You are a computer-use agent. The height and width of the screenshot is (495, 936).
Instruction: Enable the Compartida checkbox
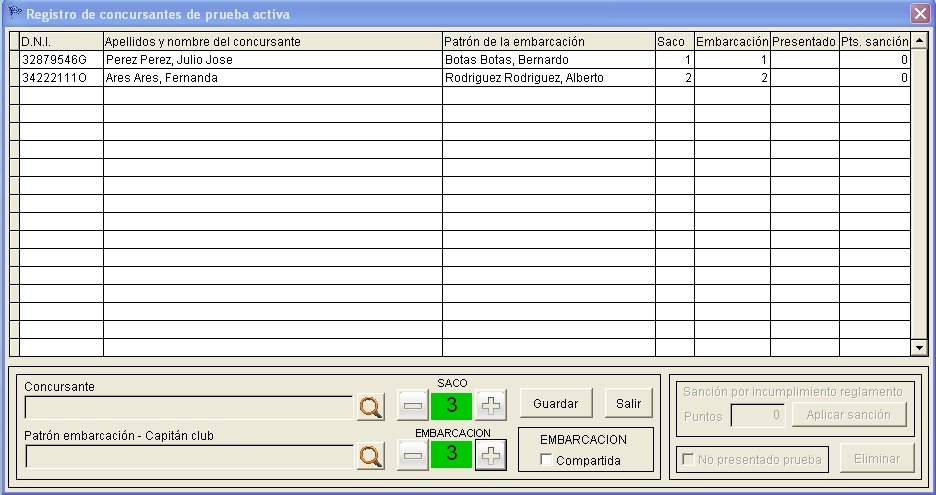(x=546, y=461)
